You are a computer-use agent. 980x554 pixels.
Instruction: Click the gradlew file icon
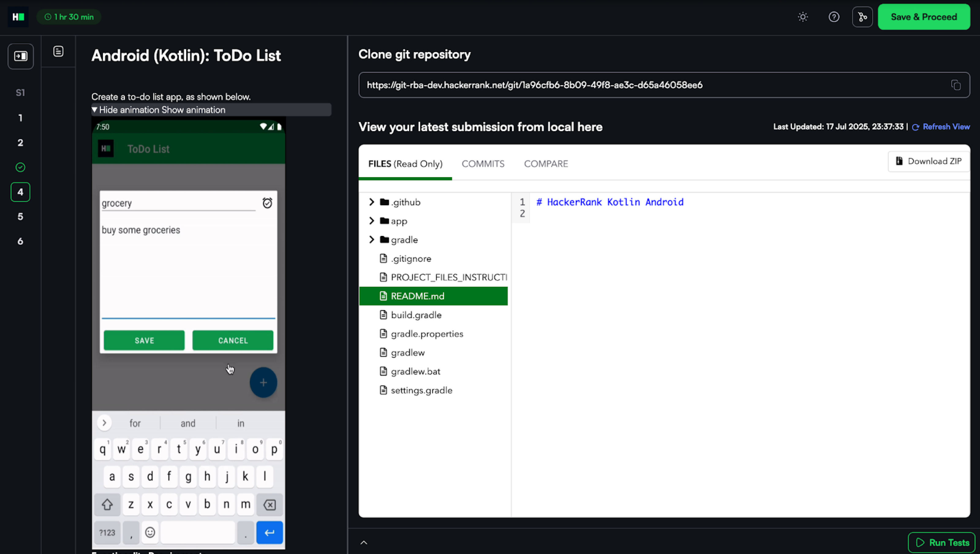383,352
